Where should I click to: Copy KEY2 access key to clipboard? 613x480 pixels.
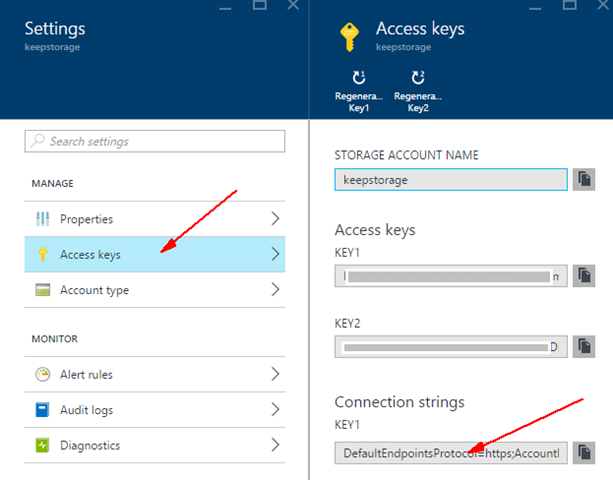[x=585, y=347]
